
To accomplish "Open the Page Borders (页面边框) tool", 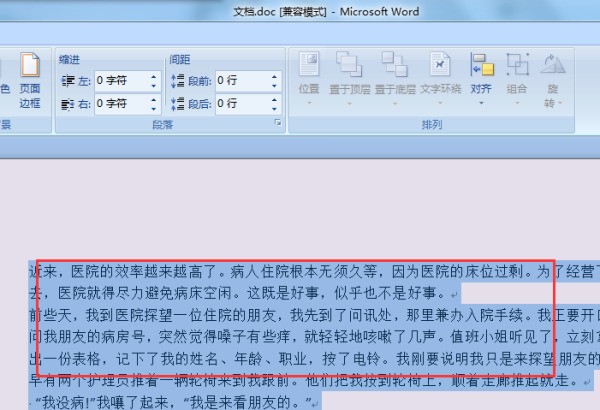I will pyautogui.click(x=30, y=80).
